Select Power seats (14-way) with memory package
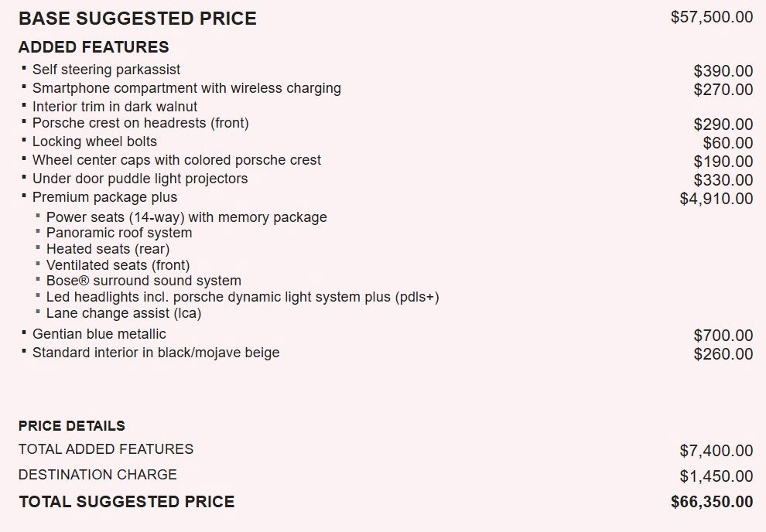This screenshot has height=532, width=766. (186, 217)
